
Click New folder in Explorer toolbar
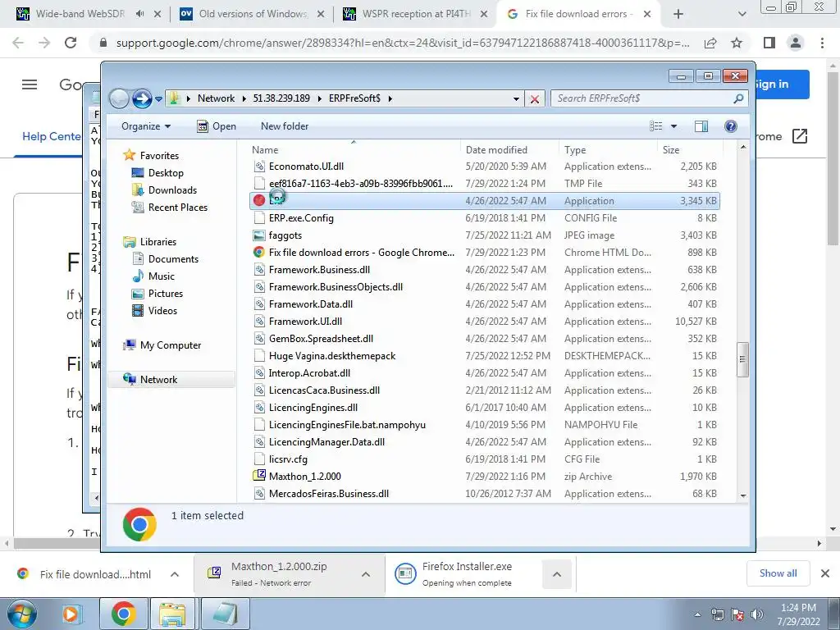pos(285,126)
